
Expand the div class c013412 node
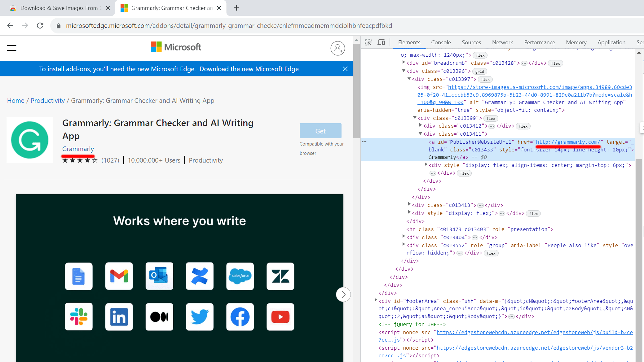[420, 125]
